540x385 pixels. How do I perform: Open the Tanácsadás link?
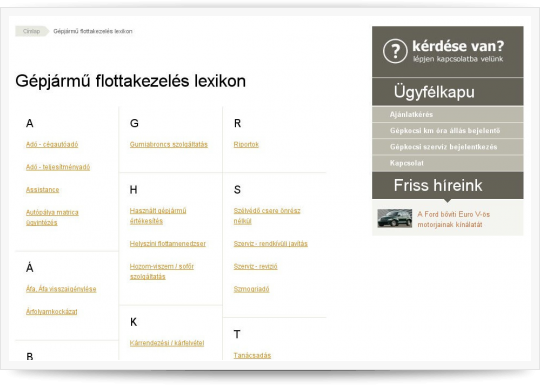[x=252, y=355]
